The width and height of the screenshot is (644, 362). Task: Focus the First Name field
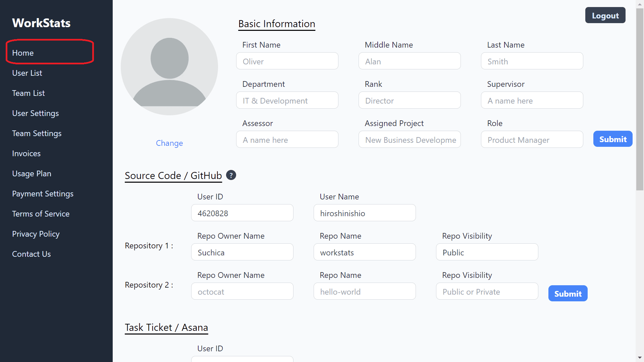coord(287,61)
